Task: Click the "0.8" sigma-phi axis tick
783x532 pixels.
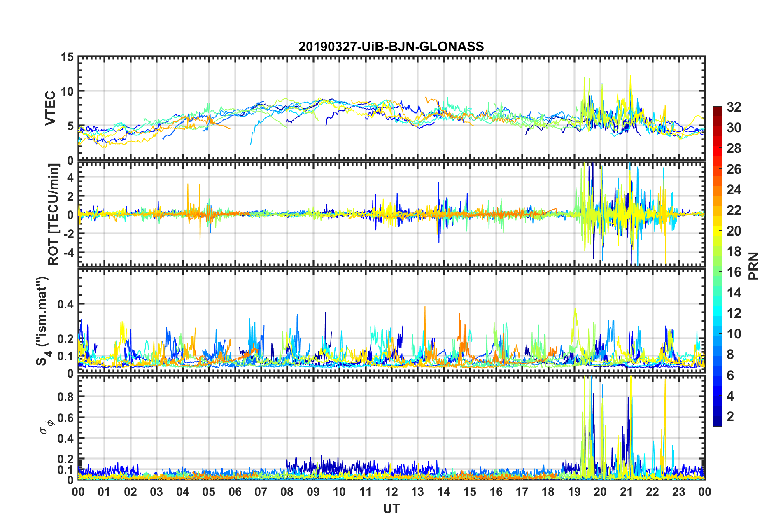Action: [x=65, y=397]
